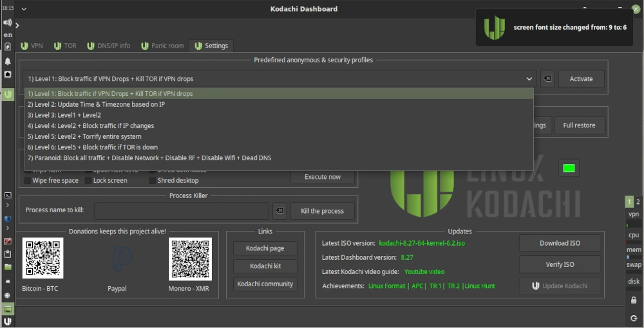Click the Update Kodachi button
This screenshot has height=328, width=644.
point(560,286)
